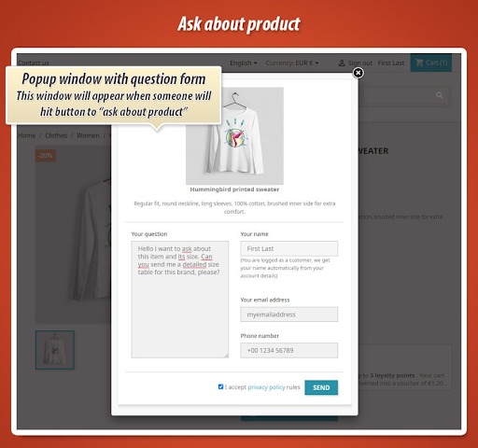Go to Home breadcrumb
The width and height of the screenshot is (478, 448).
coord(27,135)
